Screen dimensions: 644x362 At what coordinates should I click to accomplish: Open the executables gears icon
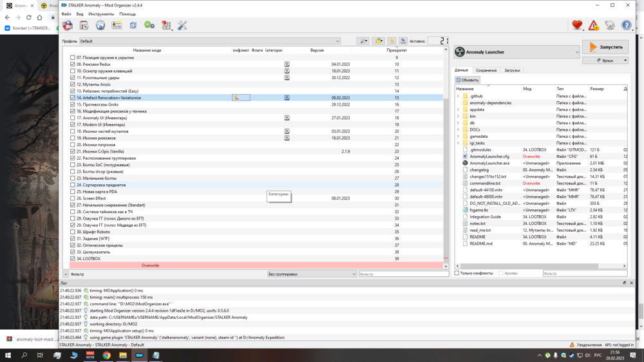click(x=149, y=25)
